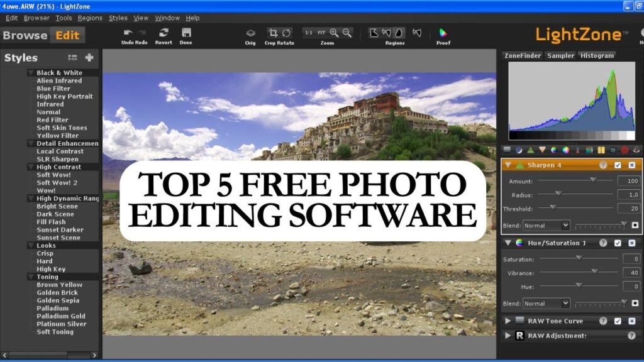Screen dimensions: 644x362
Task: Enable the Proof mode
Action: tap(442, 32)
